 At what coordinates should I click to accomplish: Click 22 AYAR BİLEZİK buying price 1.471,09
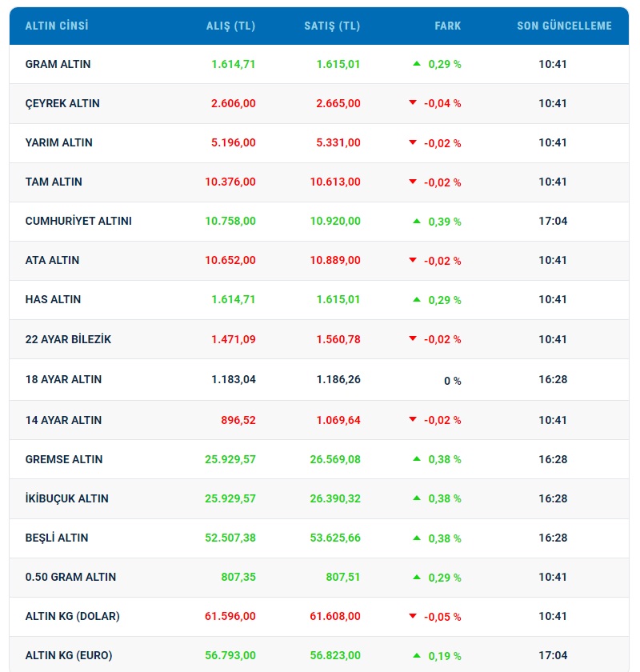tap(233, 340)
